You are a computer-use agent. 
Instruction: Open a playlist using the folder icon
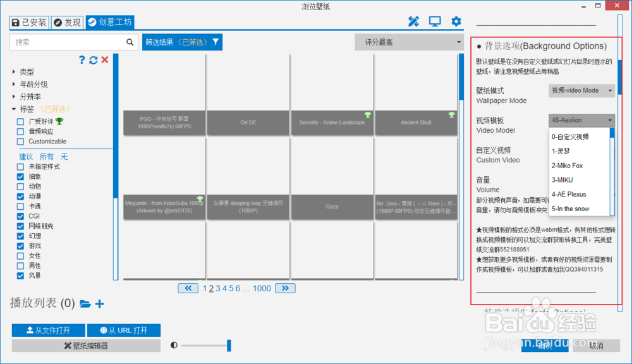pos(87,304)
